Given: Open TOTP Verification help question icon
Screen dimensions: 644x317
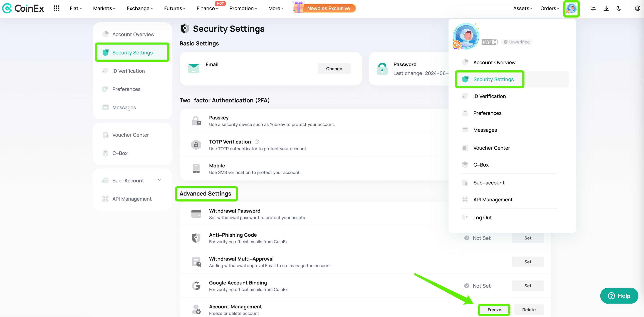Looking at the screenshot, I should pyautogui.click(x=257, y=142).
